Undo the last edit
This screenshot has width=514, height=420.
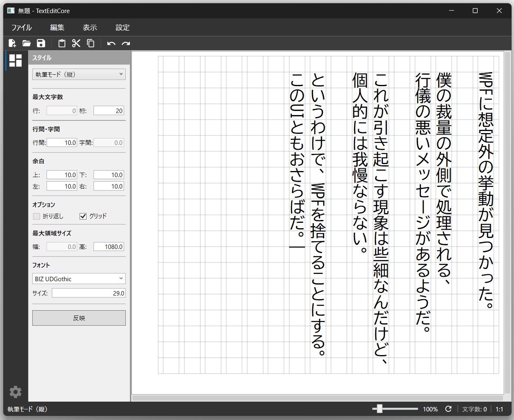(111, 43)
